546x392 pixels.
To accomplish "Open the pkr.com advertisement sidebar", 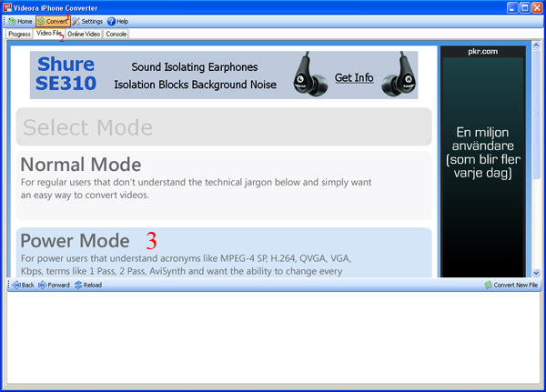I will tap(482, 162).
